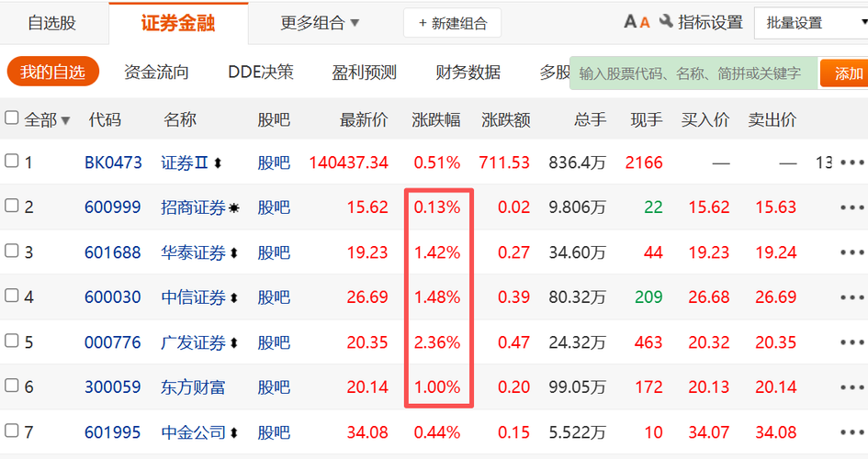Open stock name link 广发证券

(x=193, y=342)
